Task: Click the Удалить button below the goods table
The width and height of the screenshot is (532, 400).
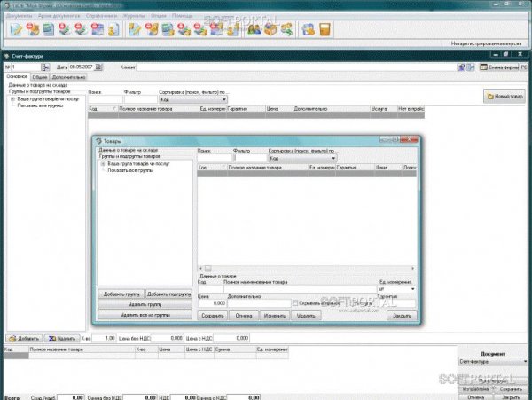Action: tap(62, 338)
